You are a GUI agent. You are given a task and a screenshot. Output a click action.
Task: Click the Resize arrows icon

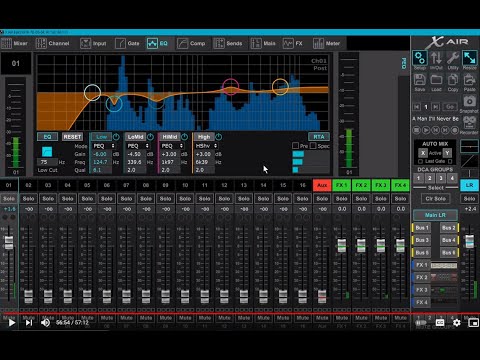(469, 58)
